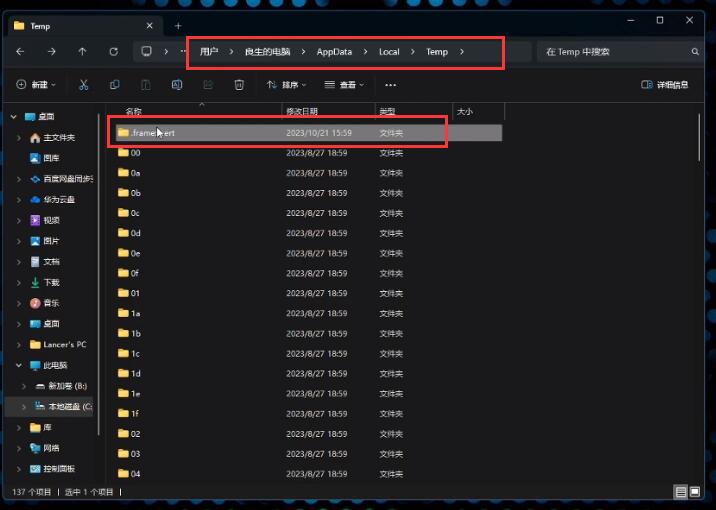Open the 查看 (View) menu
The image size is (716, 510).
pyautogui.click(x=345, y=85)
